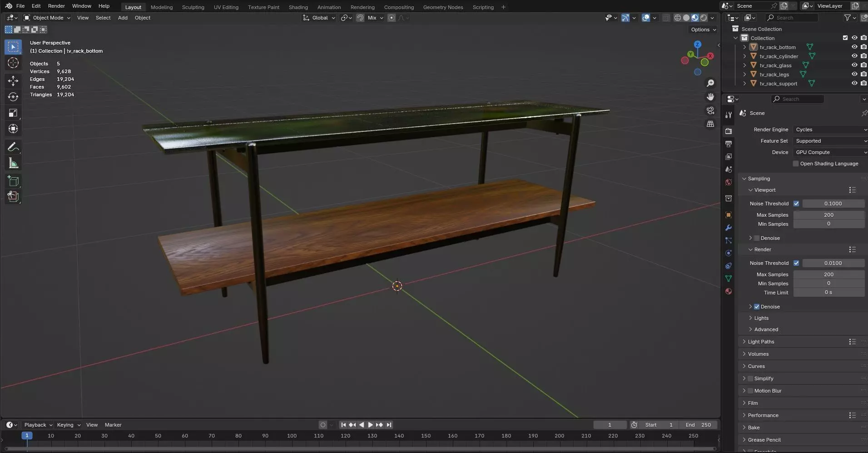Image resolution: width=868 pixels, height=453 pixels.
Task: Open the Render menu
Action: coord(56,6)
